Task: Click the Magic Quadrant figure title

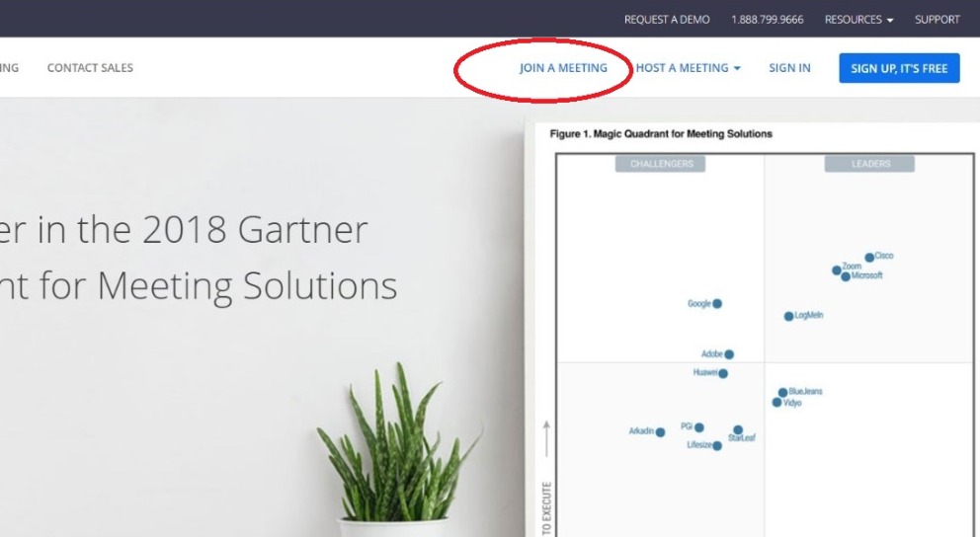Action: pos(661,133)
